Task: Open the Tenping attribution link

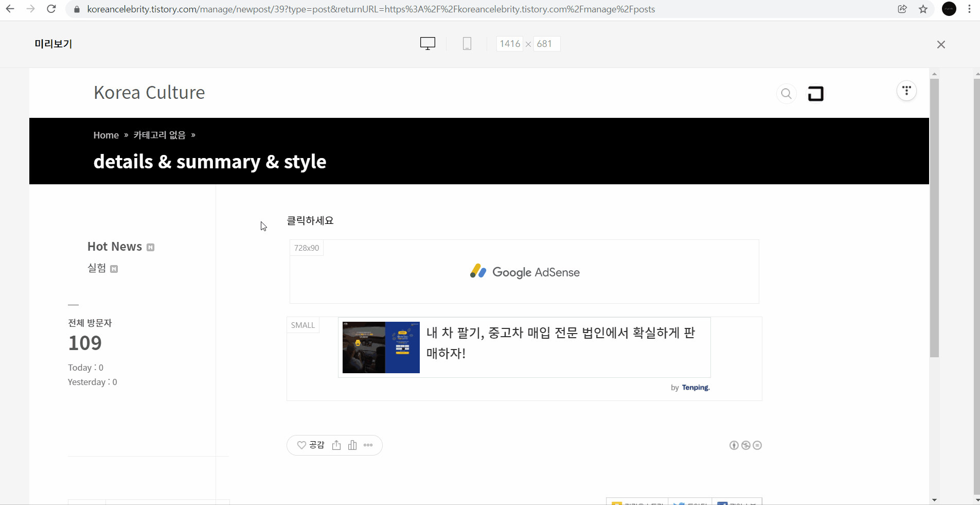Action: point(696,388)
